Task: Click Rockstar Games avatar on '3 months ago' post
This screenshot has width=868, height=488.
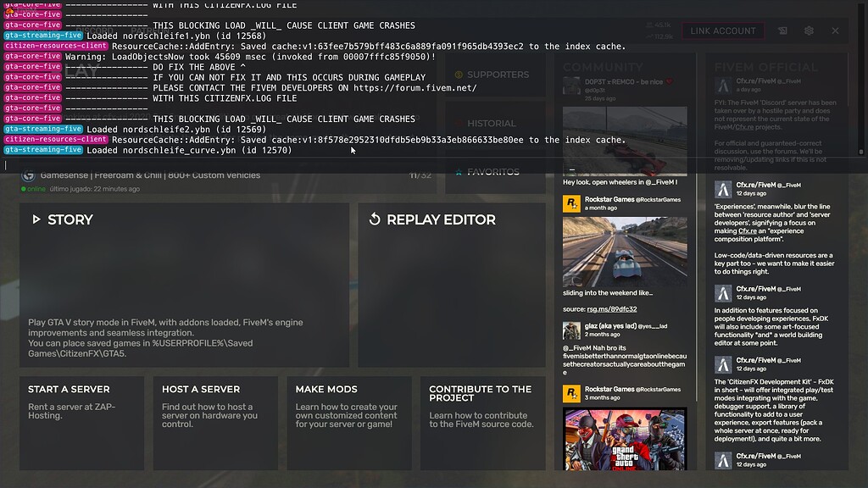Action: (x=571, y=393)
